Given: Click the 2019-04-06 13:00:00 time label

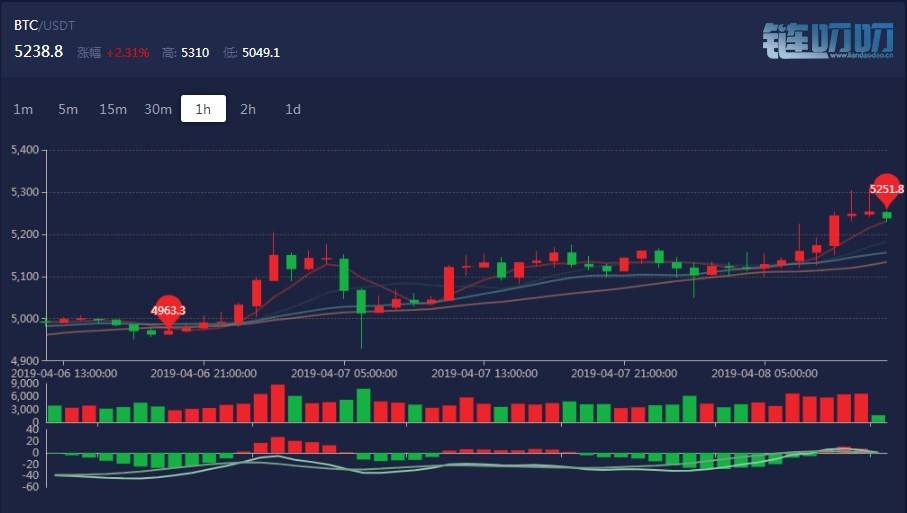Looking at the screenshot, I should click(x=64, y=374).
